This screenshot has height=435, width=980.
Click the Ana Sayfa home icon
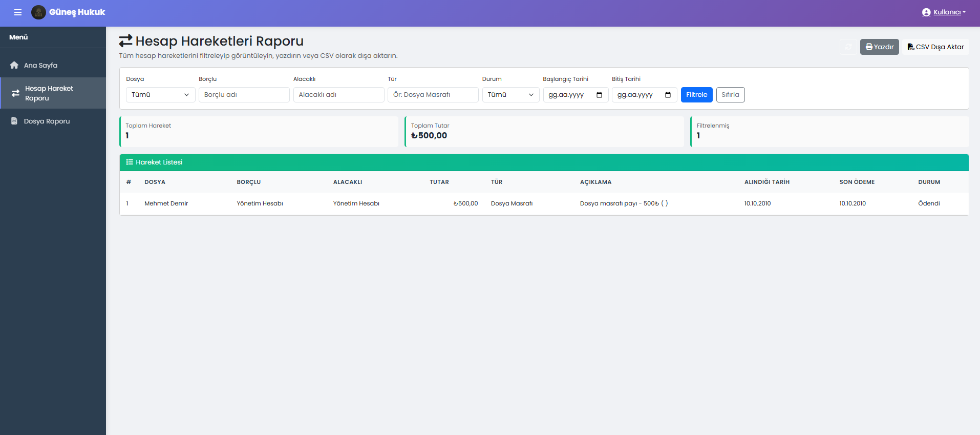[x=14, y=65]
